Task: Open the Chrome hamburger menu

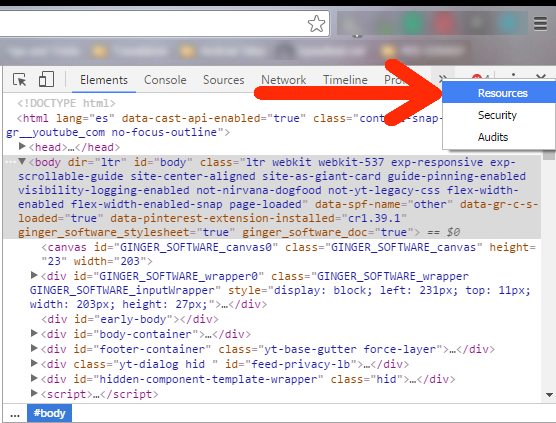Action: coord(540,23)
